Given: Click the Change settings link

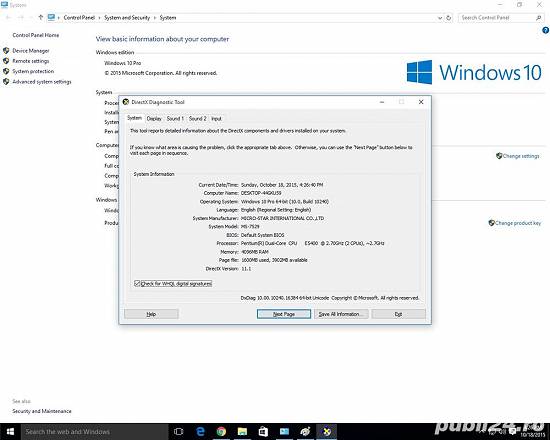Looking at the screenshot, I should pyautogui.click(x=521, y=156).
